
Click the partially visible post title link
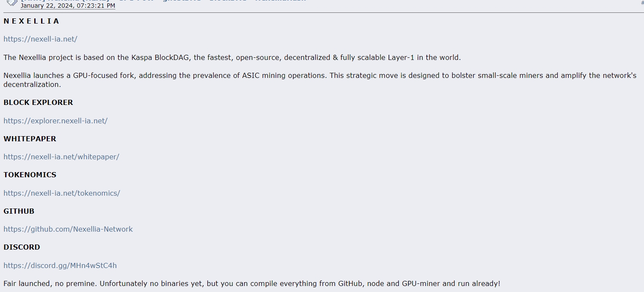click(x=163, y=1)
